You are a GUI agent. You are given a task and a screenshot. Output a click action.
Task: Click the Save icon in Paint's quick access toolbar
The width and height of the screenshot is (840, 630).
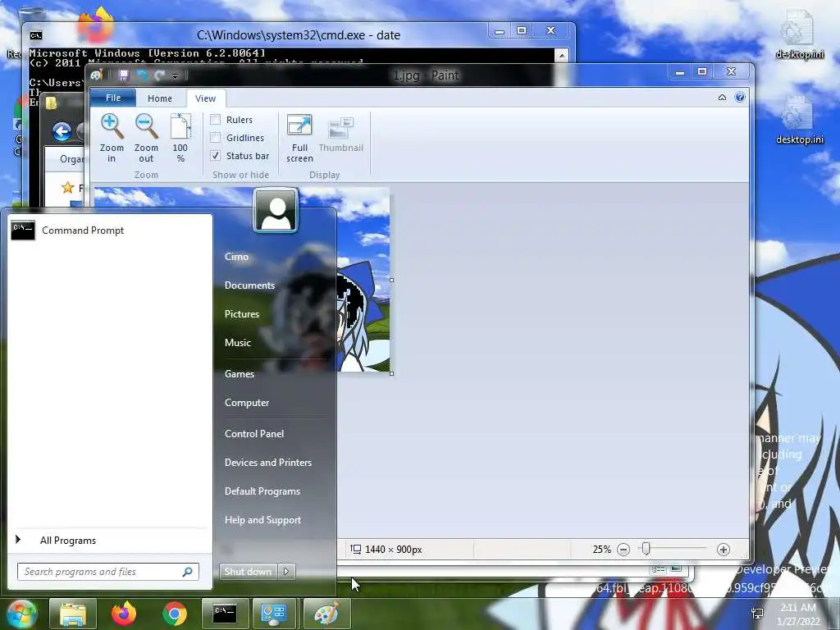click(124, 75)
